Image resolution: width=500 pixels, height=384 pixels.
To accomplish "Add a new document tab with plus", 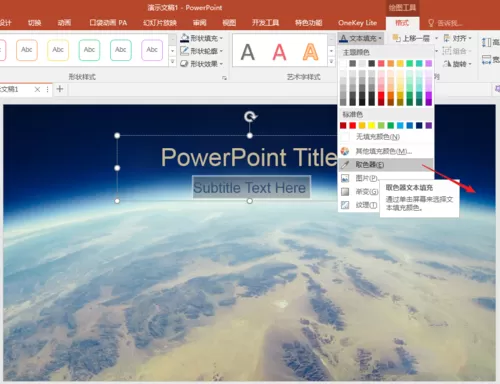I will tap(60, 89).
